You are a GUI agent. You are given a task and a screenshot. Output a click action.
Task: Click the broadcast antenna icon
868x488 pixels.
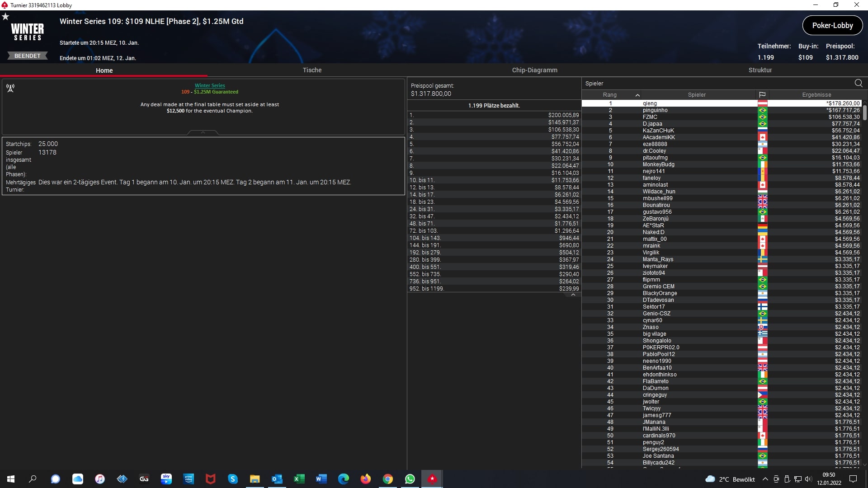pyautogui.click(x=10, y=88)
